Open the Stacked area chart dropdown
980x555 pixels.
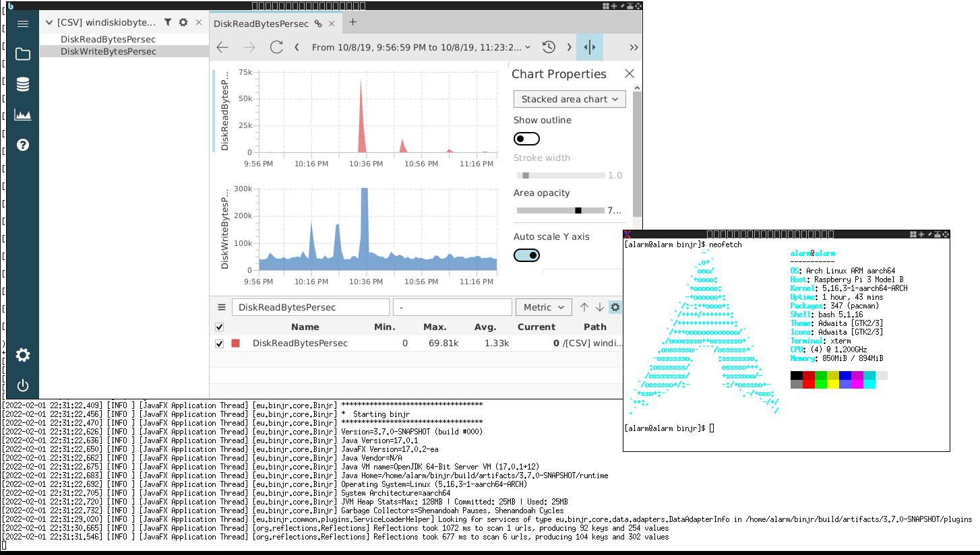(x=570, y=99)
